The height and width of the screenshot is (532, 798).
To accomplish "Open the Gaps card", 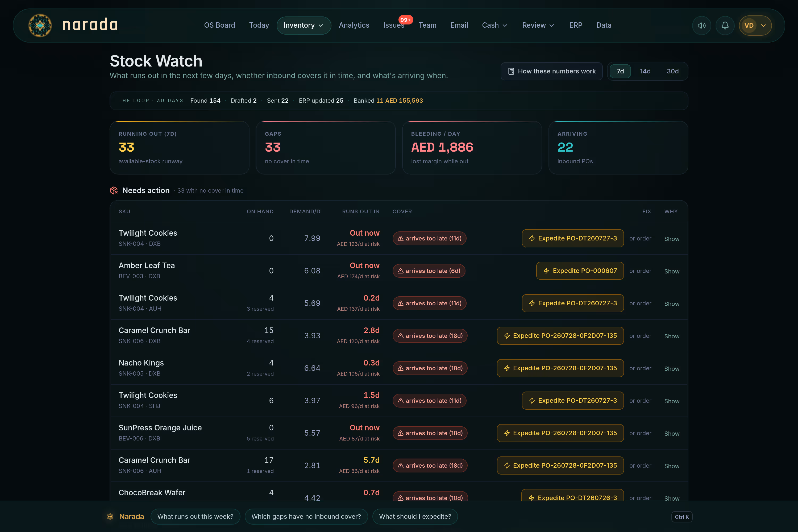I will tap(326, 148).
